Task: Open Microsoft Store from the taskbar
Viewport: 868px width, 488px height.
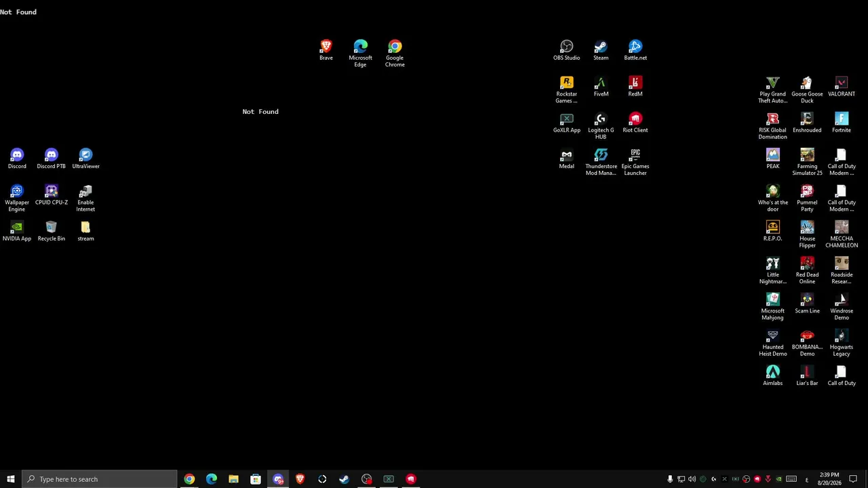Action: (x=256, y=479)
